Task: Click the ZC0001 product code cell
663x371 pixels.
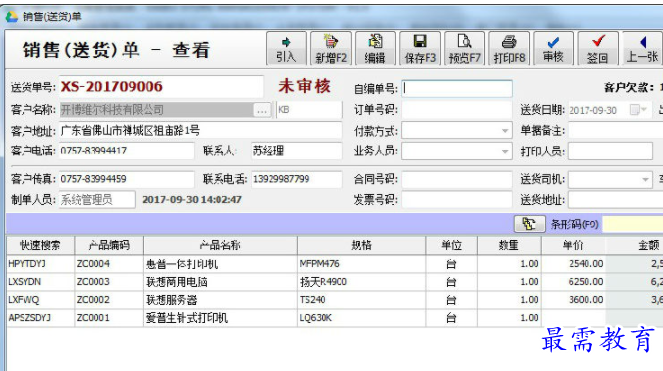Action: pos(109,318)
